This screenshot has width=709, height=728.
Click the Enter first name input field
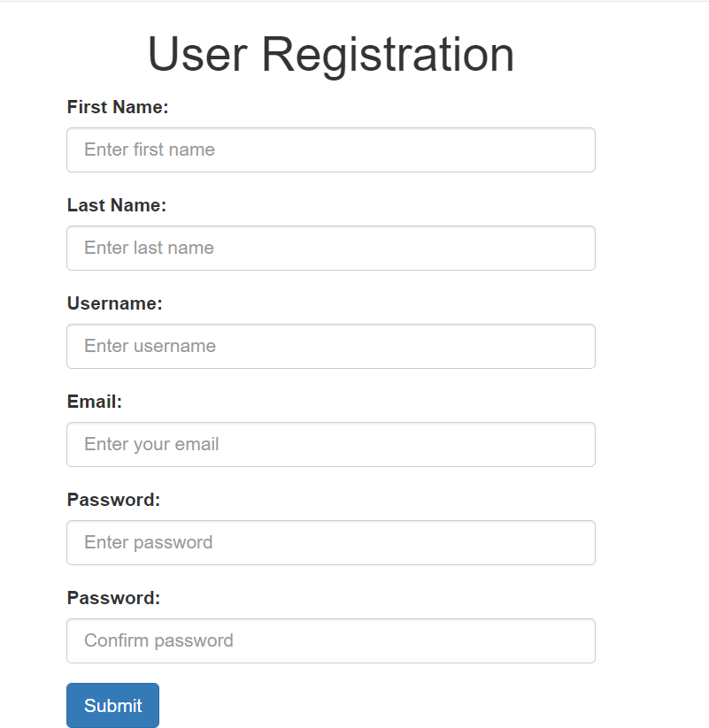pos(330,149)
